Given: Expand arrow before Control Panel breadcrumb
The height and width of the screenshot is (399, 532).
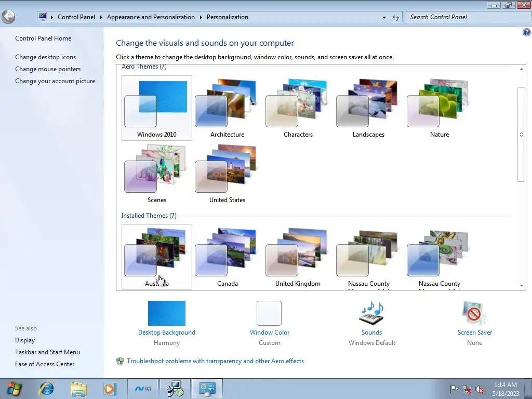Looking at the screenshot, I should tap(51, 17).
